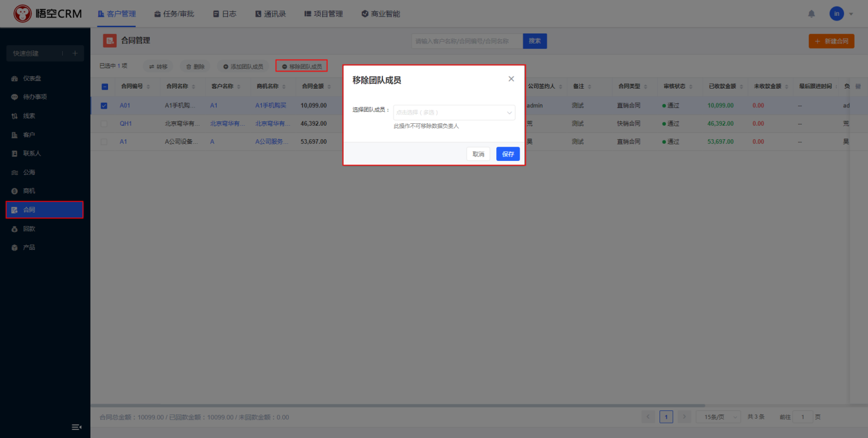This screenshot has height=438, width=868.
Task: Toggle the select-all checkbox in table header
Action: [105, 86]
